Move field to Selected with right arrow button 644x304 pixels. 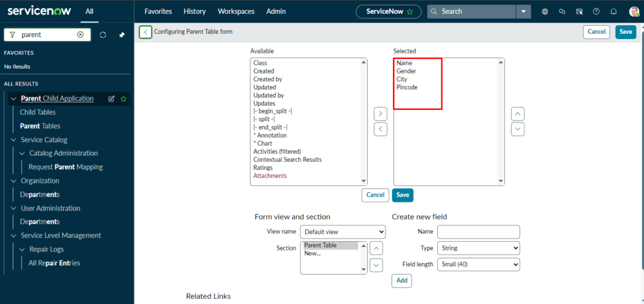point(380,114)
